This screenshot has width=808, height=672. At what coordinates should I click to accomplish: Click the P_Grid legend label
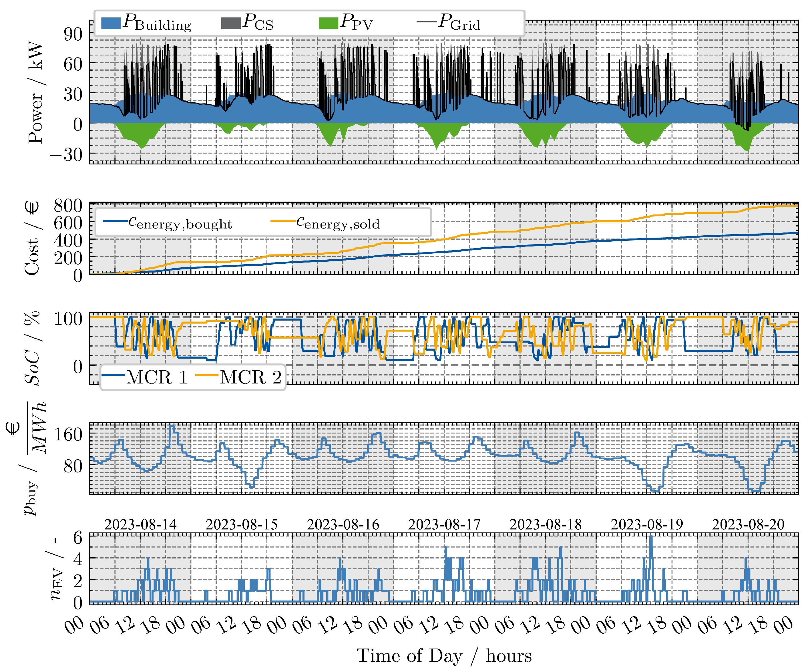(459, 23)
